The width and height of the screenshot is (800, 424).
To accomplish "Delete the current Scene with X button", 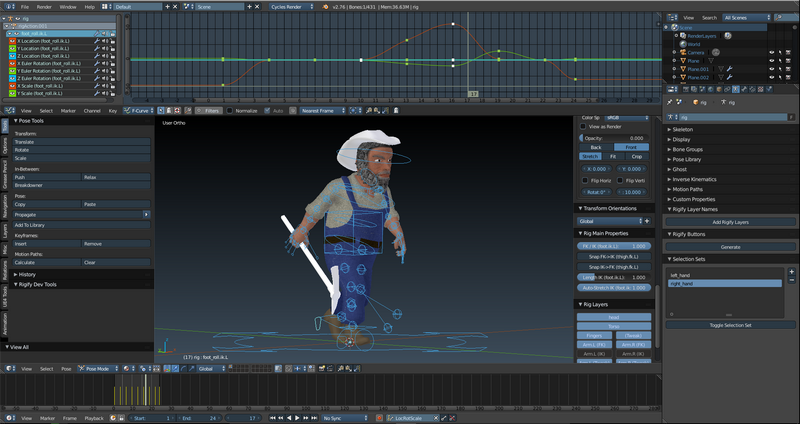I will point(257,7).
